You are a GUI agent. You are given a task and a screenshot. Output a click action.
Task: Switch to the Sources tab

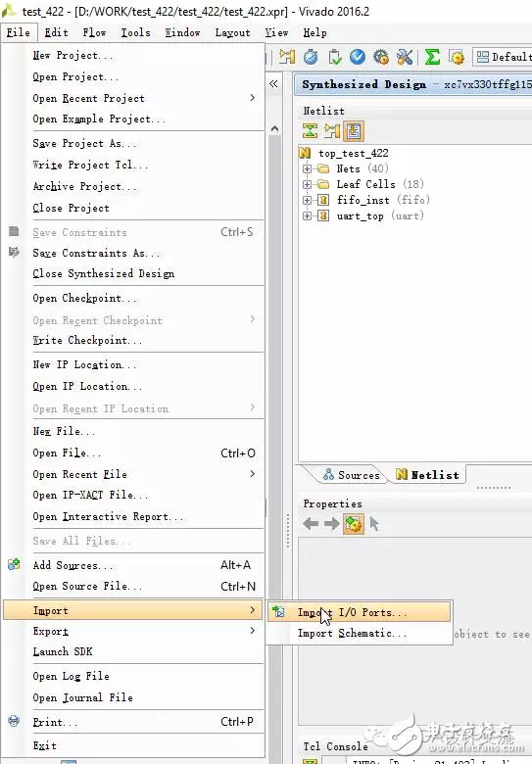(352, 475)
